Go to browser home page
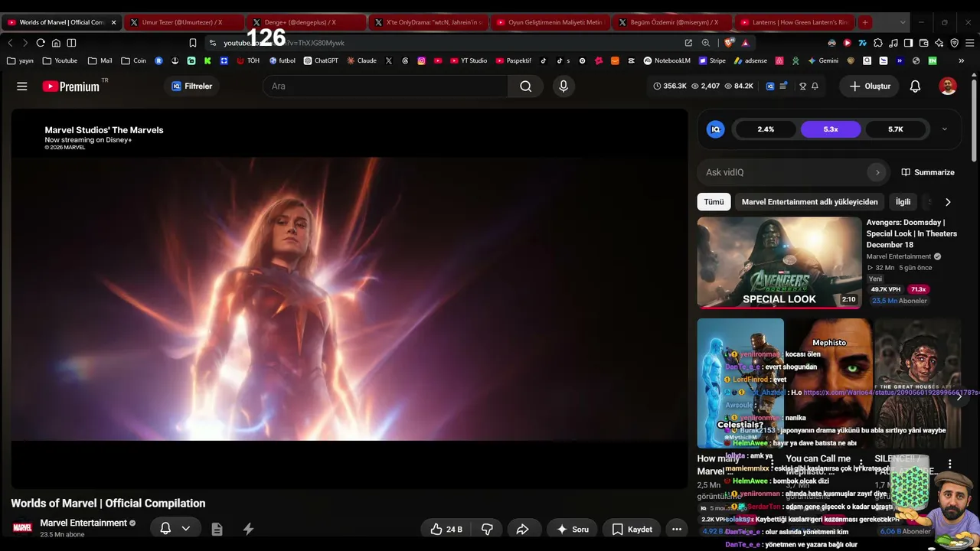The image size is (980, 551). point(56,43)
